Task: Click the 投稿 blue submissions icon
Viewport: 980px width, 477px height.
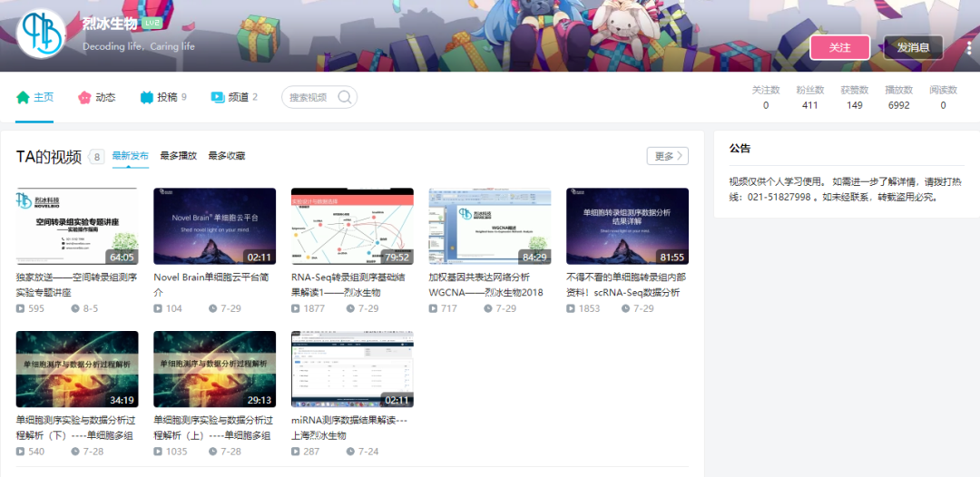Action: [x=147, y=97]
